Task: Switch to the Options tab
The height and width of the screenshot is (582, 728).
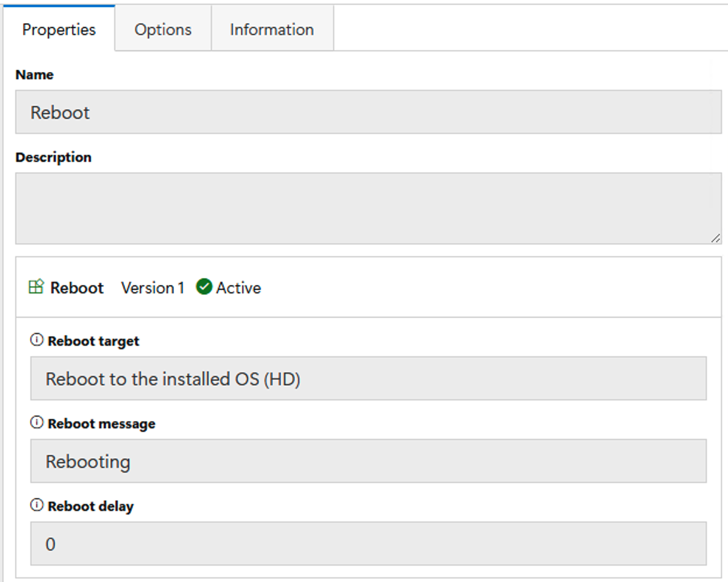Action: [163, 29]
